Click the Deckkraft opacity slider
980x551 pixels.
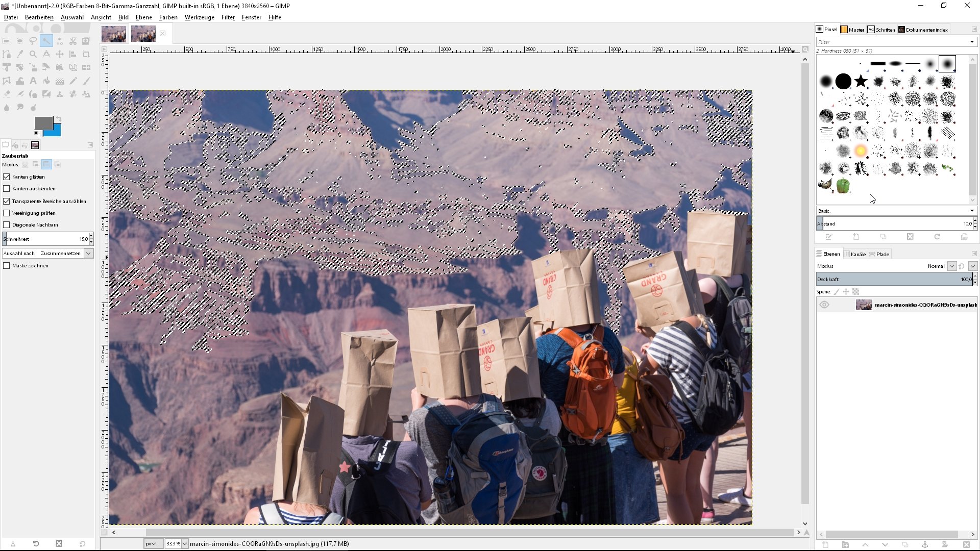893,280
